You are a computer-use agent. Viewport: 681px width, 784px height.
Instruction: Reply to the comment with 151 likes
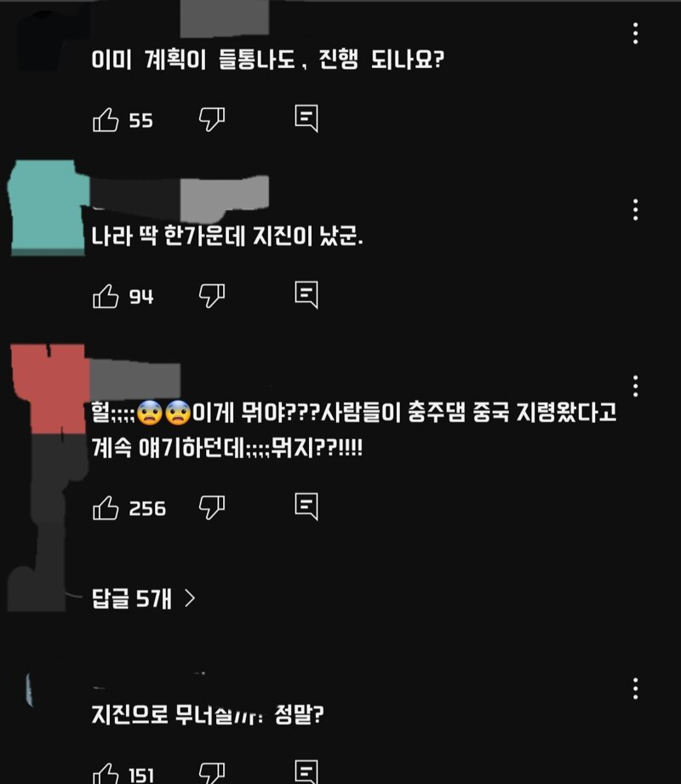[x=306, y=772]
